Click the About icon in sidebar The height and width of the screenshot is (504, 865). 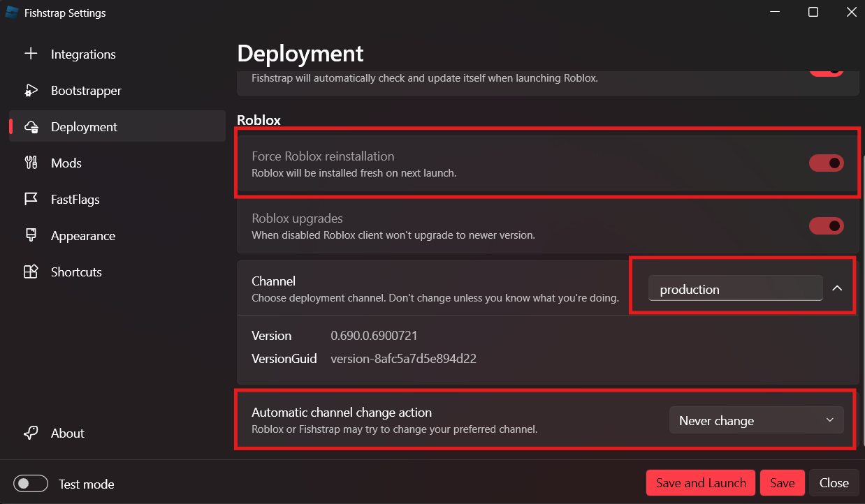point(31,433)
